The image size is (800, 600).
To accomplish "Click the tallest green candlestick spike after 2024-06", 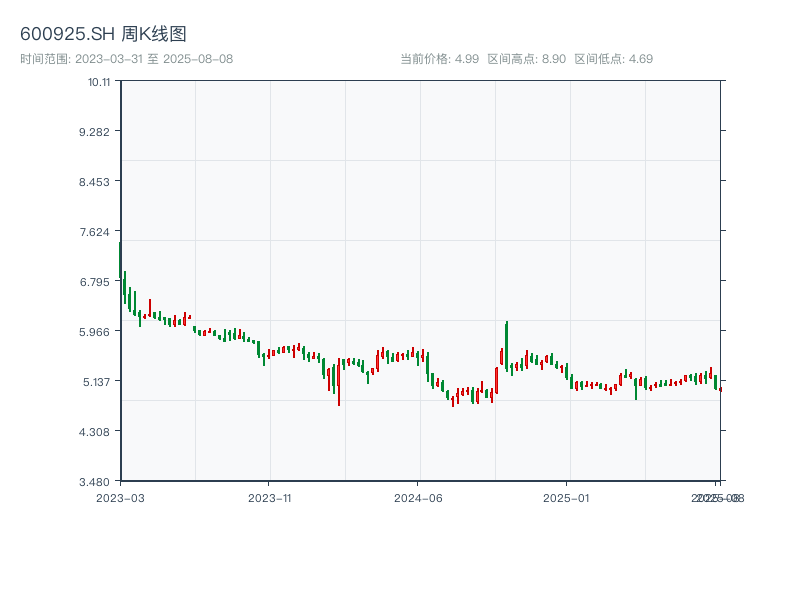I will coord(507,345).
